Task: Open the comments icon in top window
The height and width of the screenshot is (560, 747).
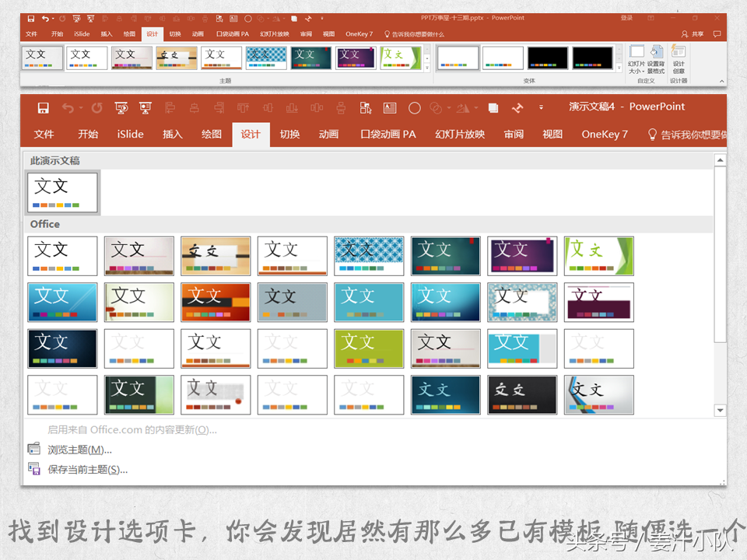Action: (717, 33)
